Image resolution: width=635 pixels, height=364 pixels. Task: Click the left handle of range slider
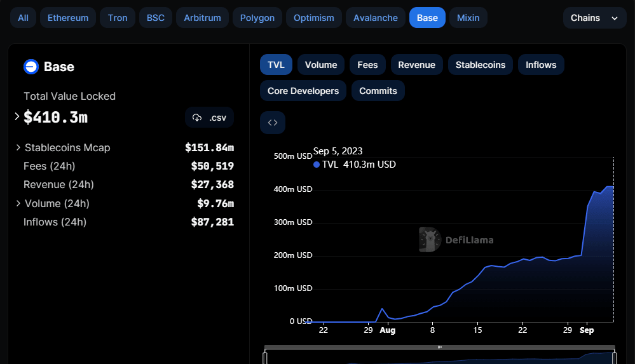265,357
